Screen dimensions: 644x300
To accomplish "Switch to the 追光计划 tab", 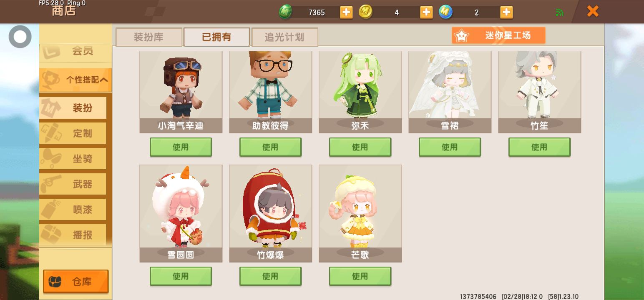I will click(285, 37).
